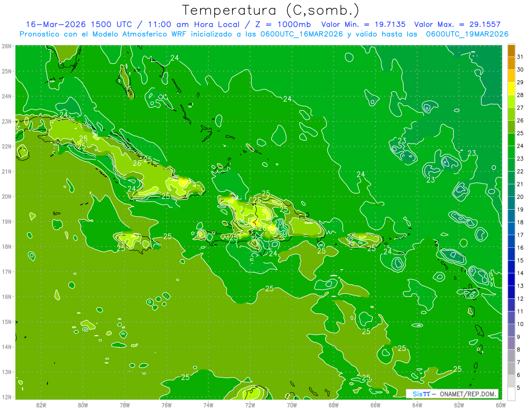
Task: Click the latitude axis label 14N
Action: pyautogui.click(x=7, y=347)
